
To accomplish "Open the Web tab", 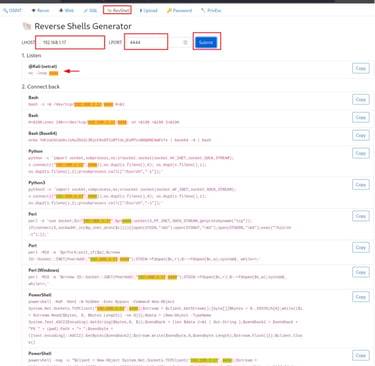I will (66, 10).
